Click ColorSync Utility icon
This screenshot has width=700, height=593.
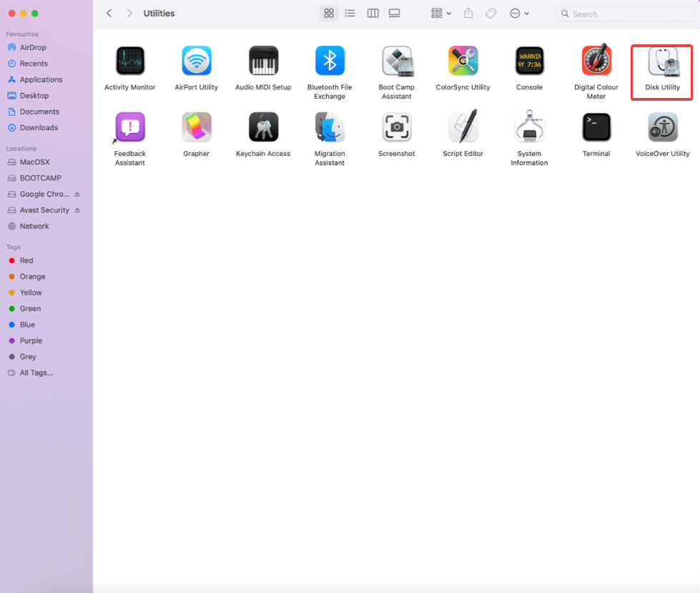[463, 61]
